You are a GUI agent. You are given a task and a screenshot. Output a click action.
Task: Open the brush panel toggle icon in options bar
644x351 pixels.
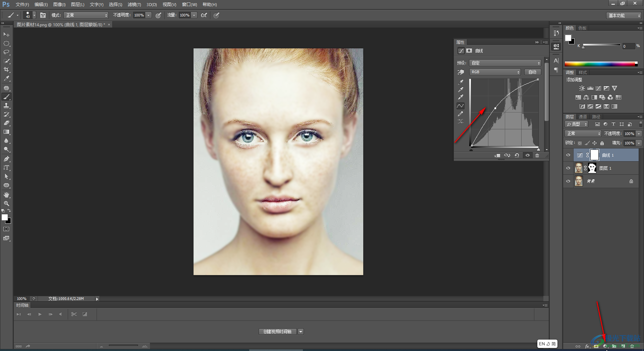click(43, 15)
